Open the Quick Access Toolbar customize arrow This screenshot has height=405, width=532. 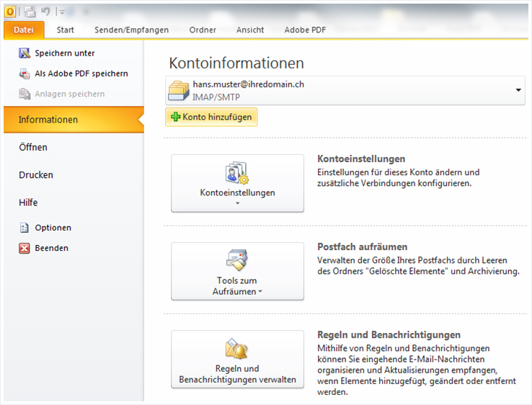pos(62,12)
